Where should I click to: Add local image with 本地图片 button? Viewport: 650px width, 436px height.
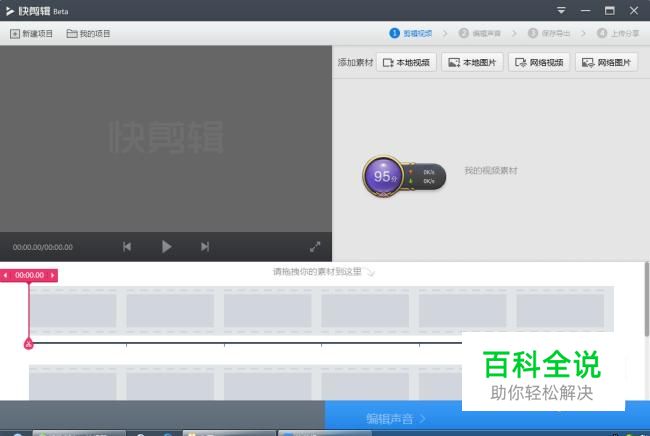click(472, 63)
